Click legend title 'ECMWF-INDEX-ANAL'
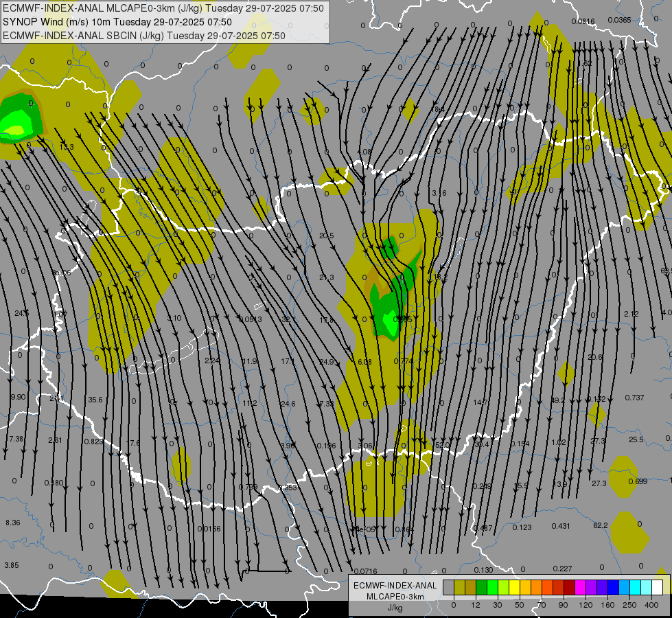Image resolution: width=672 pixels, height=618 pixels. tap(395, 586)
